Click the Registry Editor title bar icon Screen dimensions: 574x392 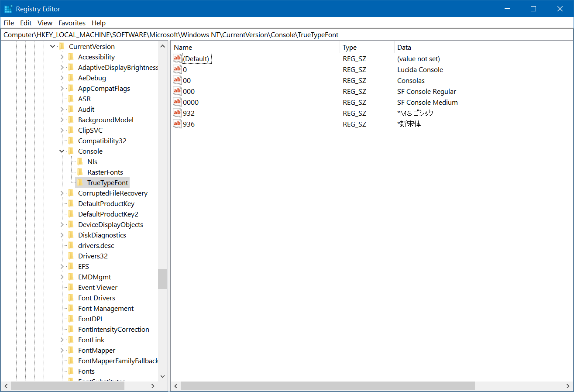(x=8, y=9)
